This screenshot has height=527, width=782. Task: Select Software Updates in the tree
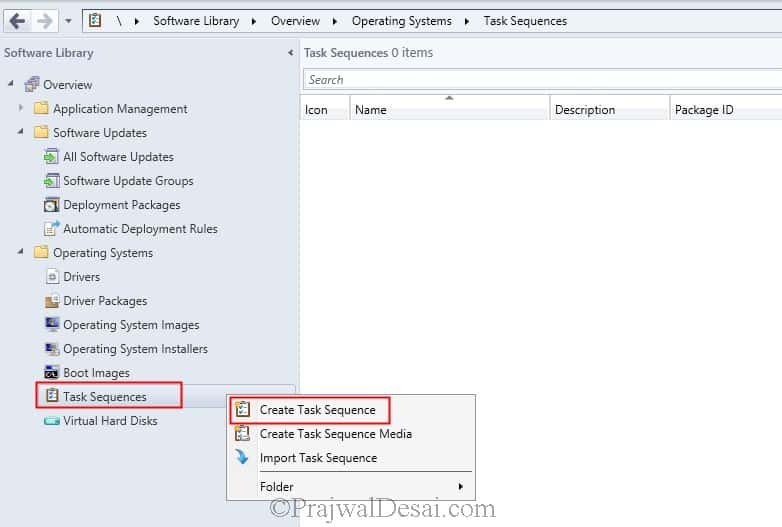100,133
